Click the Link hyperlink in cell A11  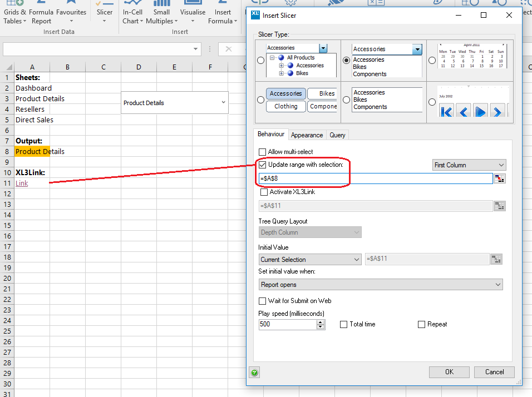pos(22,183)
